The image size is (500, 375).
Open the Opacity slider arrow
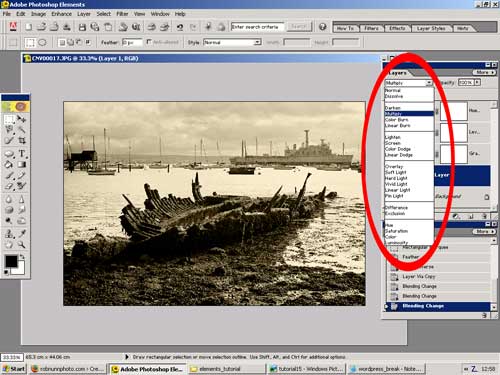point(477,82)
